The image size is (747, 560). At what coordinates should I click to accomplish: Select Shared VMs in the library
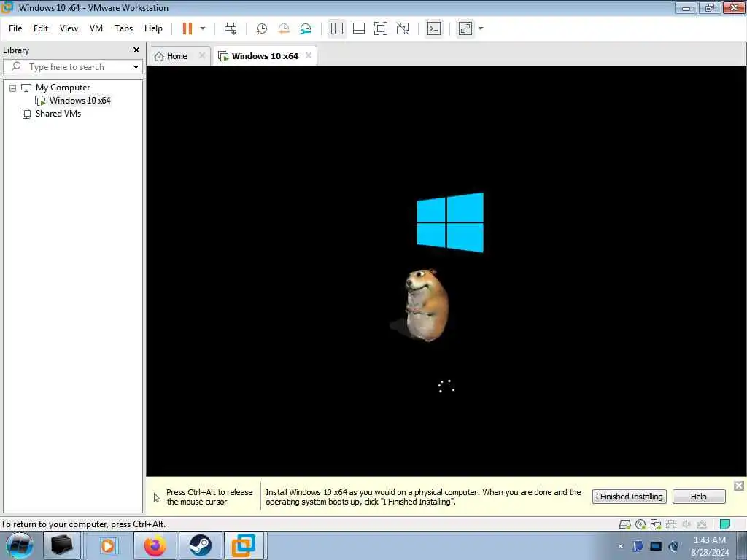click(x=58, y=114)
